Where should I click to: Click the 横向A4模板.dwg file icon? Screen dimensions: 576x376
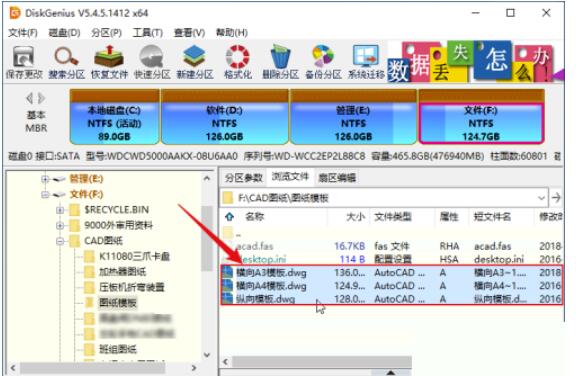pos(228,285)
